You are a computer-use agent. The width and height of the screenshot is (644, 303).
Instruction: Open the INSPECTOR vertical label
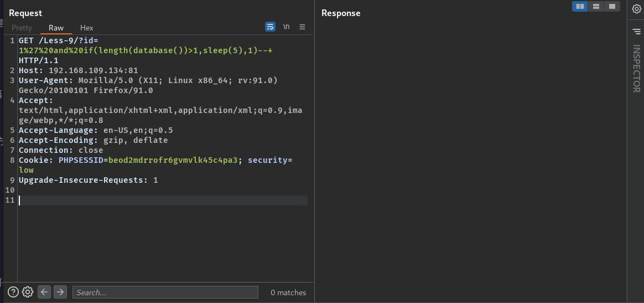[636, 69]
